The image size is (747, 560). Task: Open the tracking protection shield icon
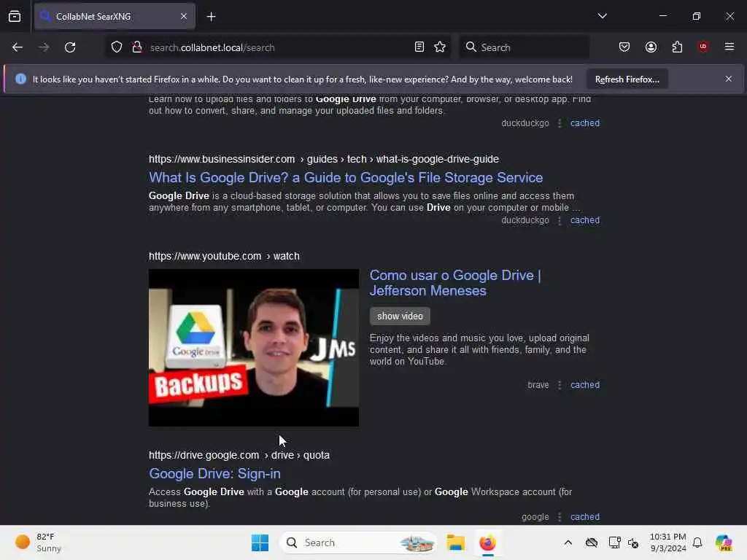coord(117,47)
